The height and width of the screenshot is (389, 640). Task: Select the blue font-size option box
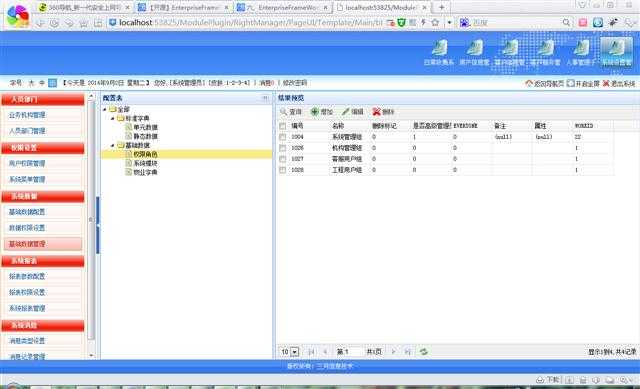(53, 83)
